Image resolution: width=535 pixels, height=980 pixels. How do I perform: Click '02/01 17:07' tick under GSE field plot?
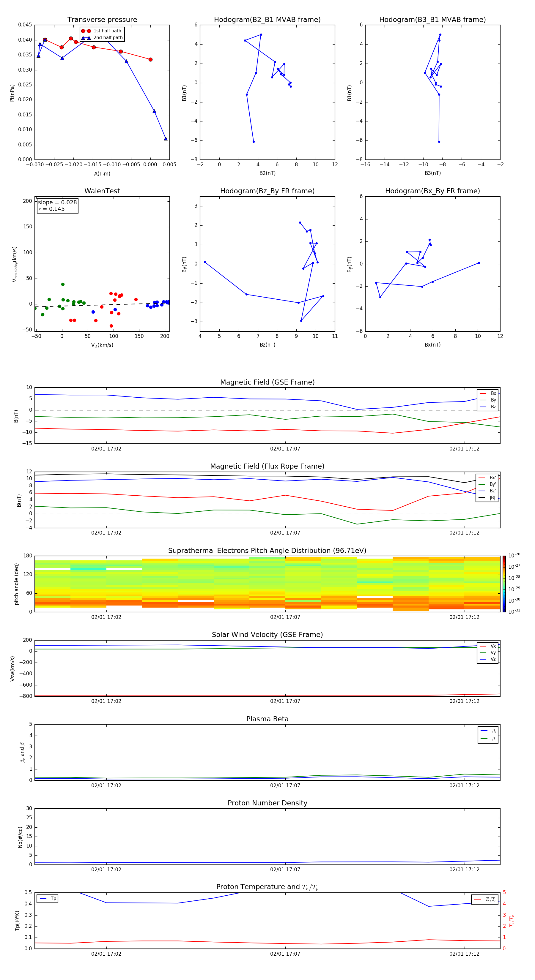click(285, 449)
